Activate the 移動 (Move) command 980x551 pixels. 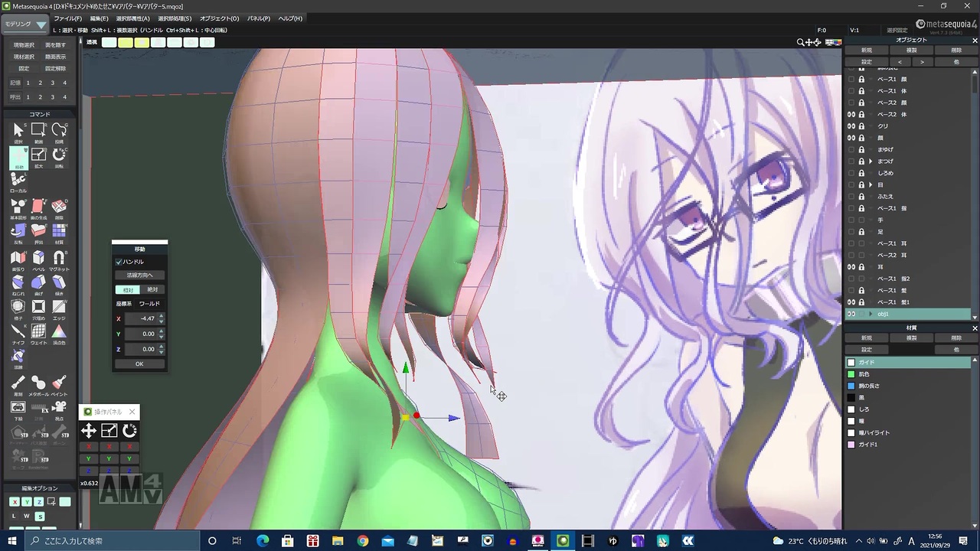(18, 157)
